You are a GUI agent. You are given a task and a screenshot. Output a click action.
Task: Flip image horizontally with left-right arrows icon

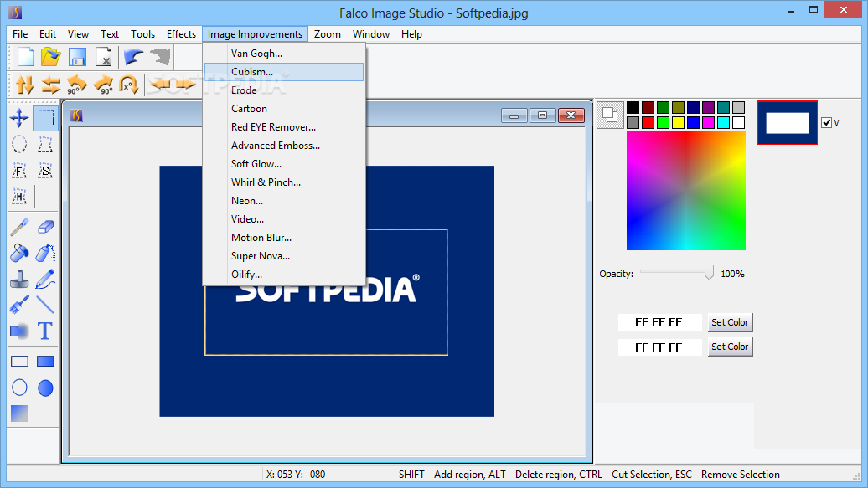tap(51, 85)
